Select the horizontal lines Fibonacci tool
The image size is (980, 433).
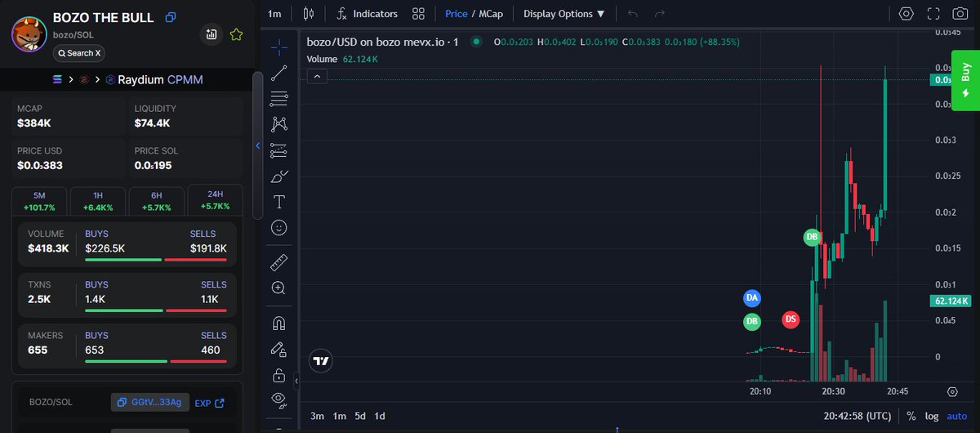tap(279, 98)
